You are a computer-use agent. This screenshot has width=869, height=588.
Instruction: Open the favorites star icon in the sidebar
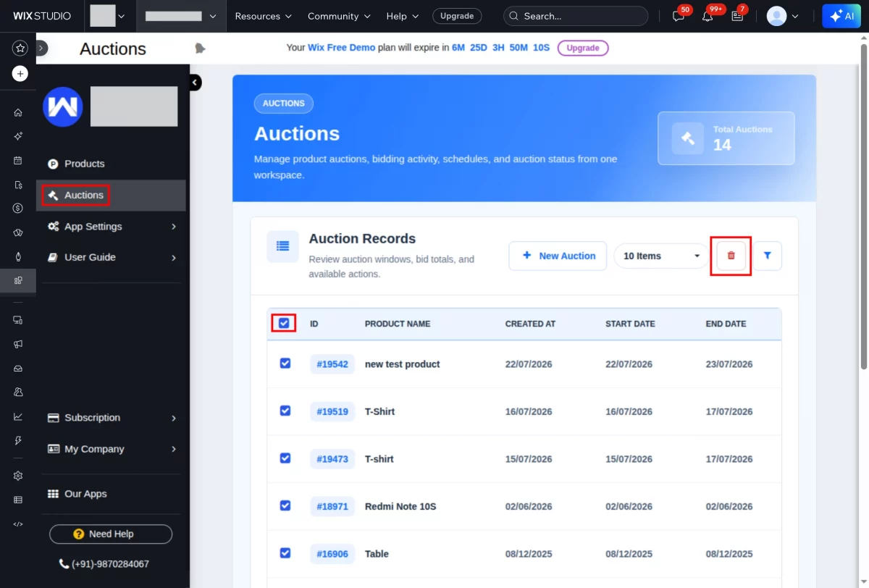pos(20,48)
